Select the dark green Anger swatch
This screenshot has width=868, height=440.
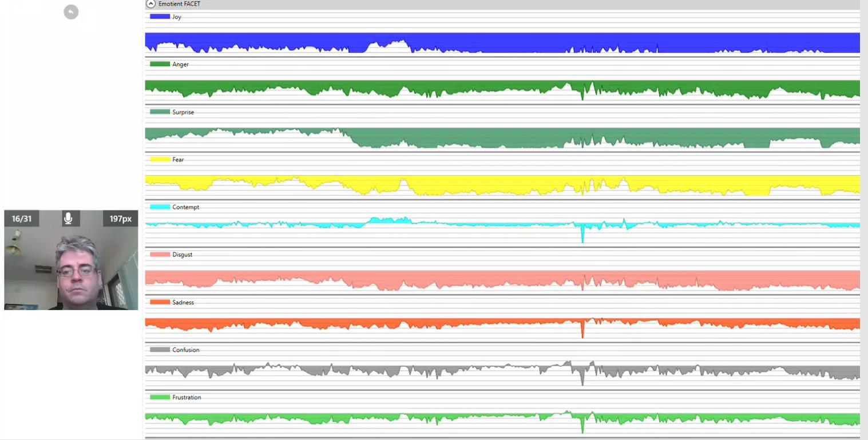click(160, 64)
